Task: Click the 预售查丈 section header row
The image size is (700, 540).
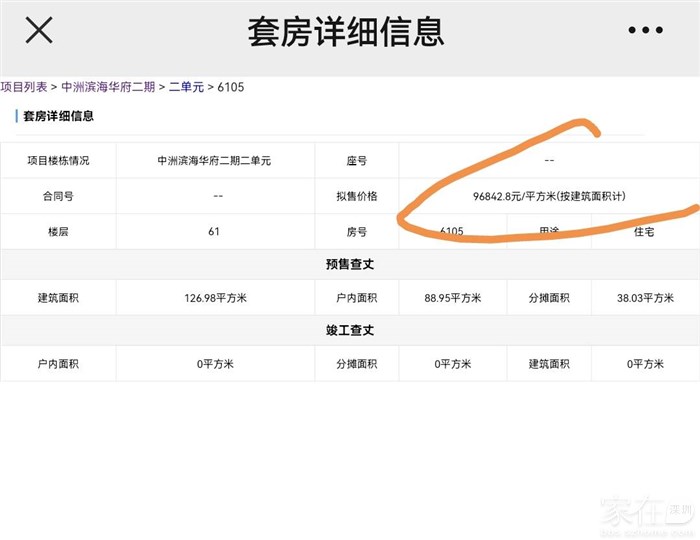Action: click(350, 265)
